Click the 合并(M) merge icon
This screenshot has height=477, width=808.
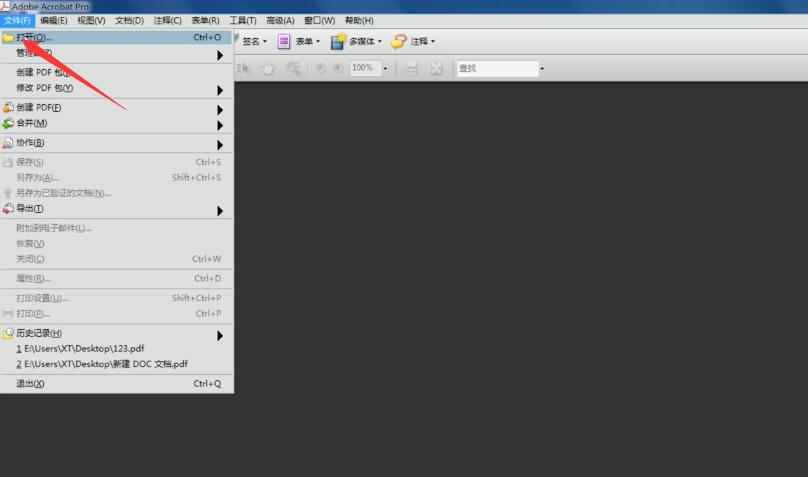click(8, 123)
